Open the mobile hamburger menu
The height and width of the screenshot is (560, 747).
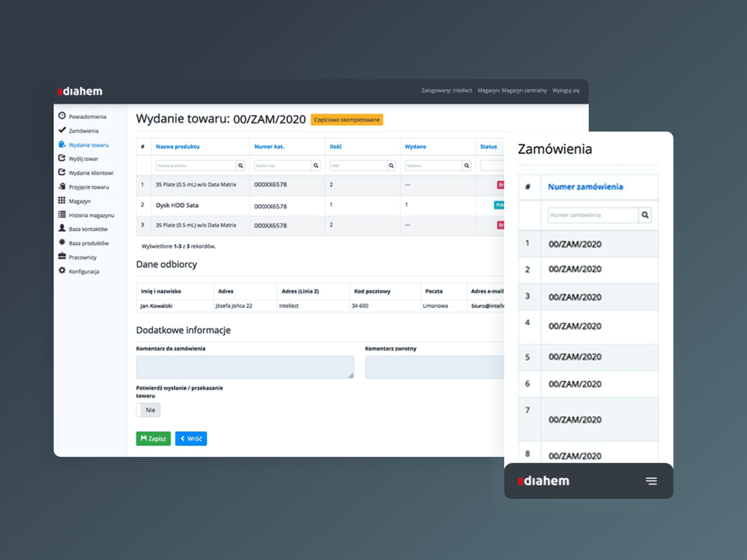pyautogui.click(x=651, y=481)
